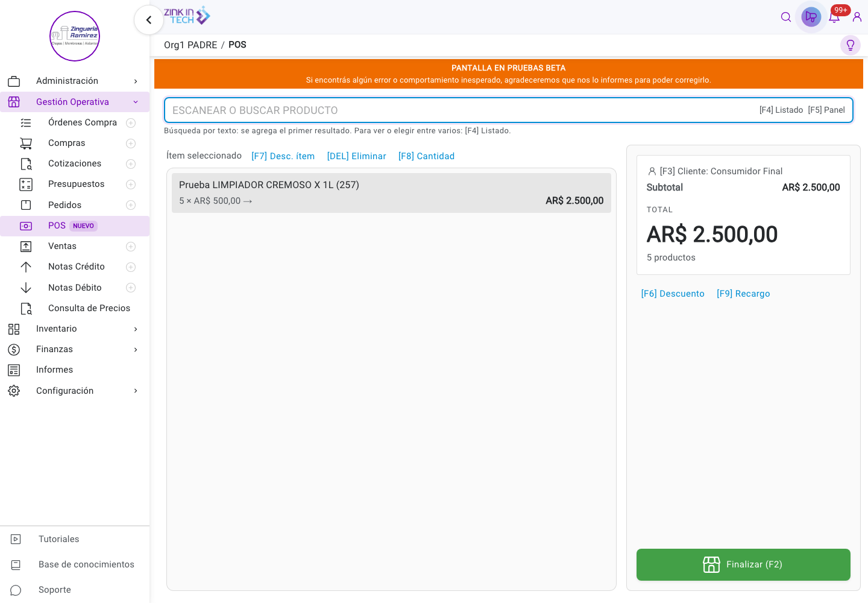Expand the Inventario menu chevron

point(136,329)
